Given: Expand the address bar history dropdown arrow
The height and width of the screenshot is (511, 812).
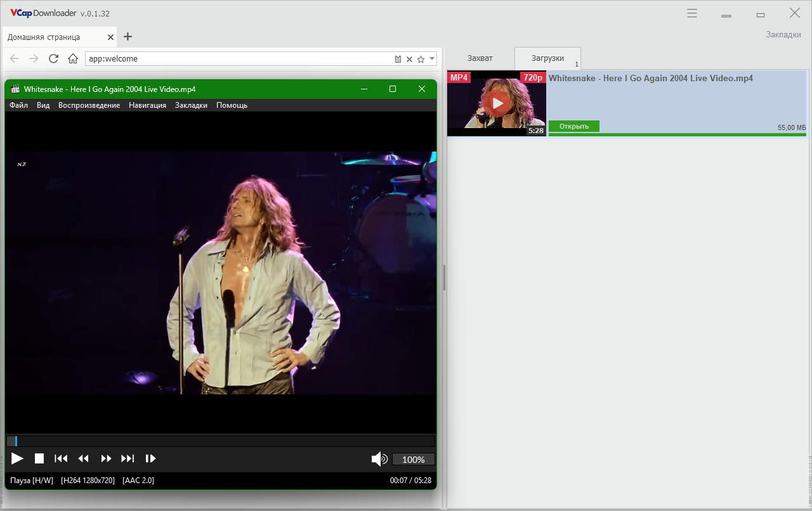Looking at the screenshot, I should pos(432,58).
